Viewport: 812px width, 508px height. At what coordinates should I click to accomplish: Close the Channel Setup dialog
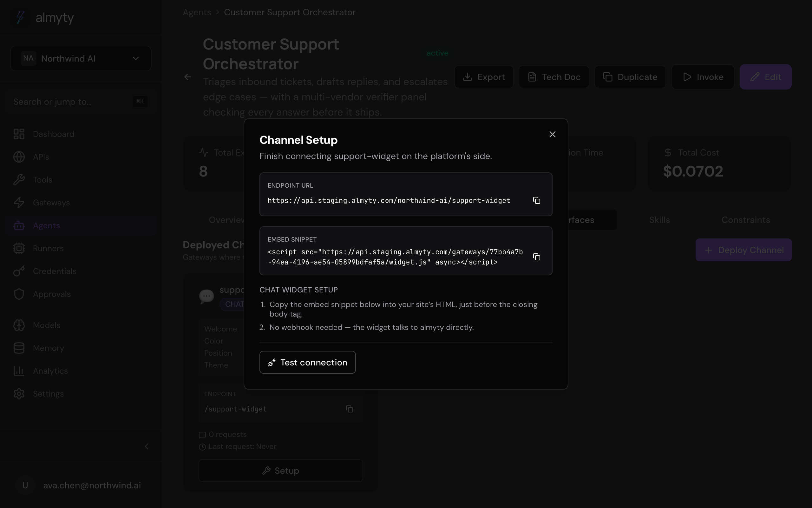(x=552, y=134)
